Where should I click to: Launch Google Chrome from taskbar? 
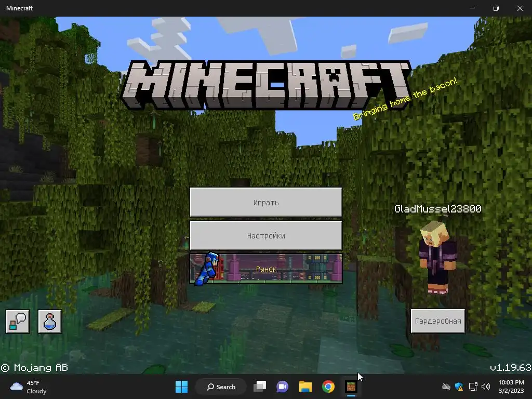click(x=328, y=387)
